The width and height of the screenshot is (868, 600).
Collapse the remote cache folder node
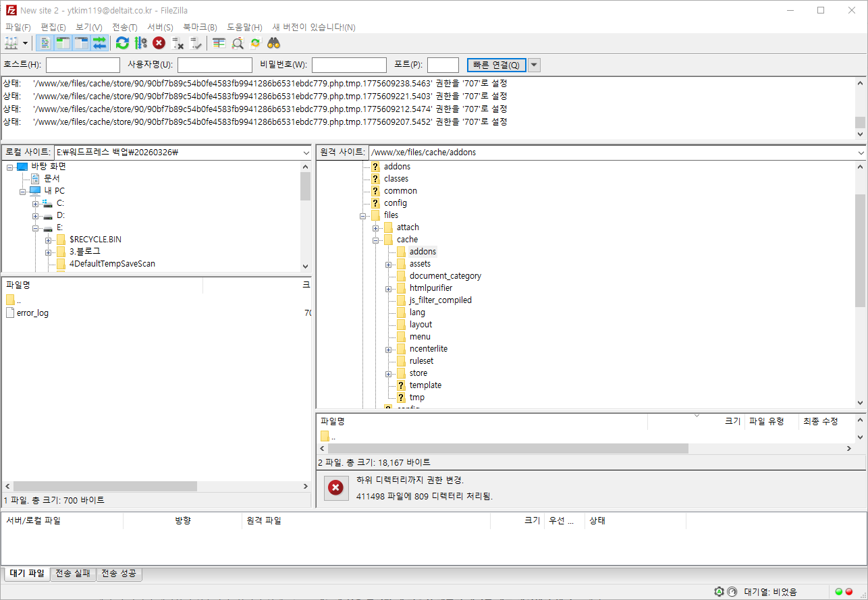pyautogui.click(x=376, y=240)
